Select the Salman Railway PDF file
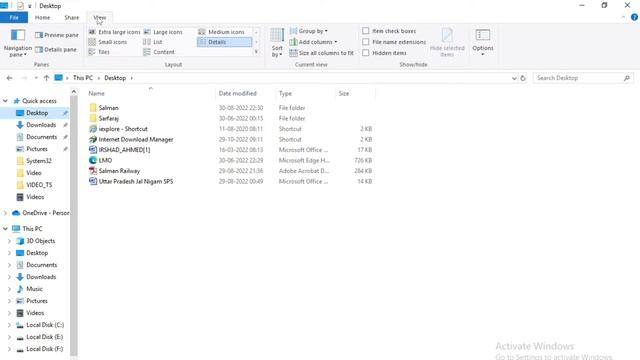640x360 pixels. [119, 171]
